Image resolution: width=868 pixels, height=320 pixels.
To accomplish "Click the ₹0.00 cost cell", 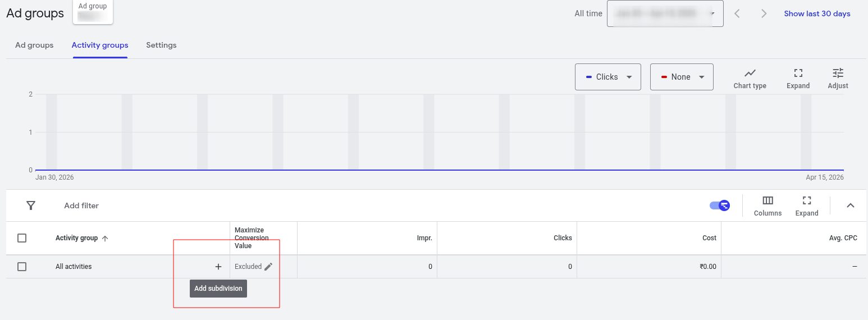I will [708, 267].
